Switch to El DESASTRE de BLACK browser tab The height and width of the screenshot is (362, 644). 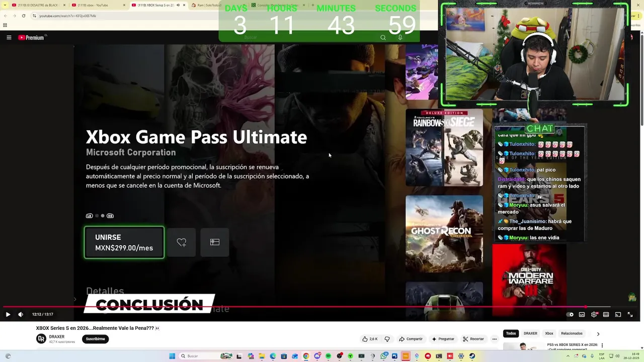coord(39,5)
